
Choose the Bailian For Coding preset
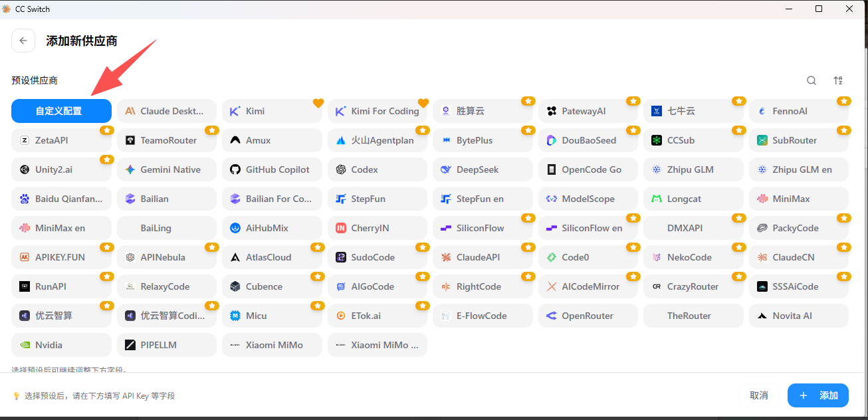click(272, 199)
